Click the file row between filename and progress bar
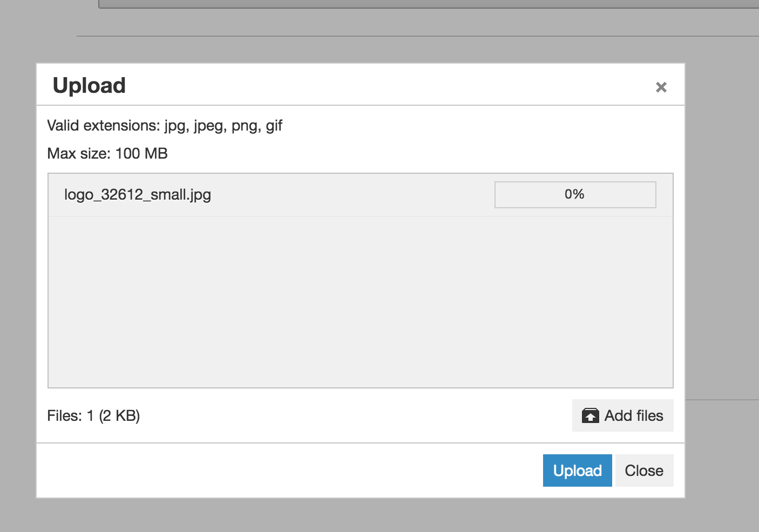This screenshot has width=759, height=532. coord(351,194)
